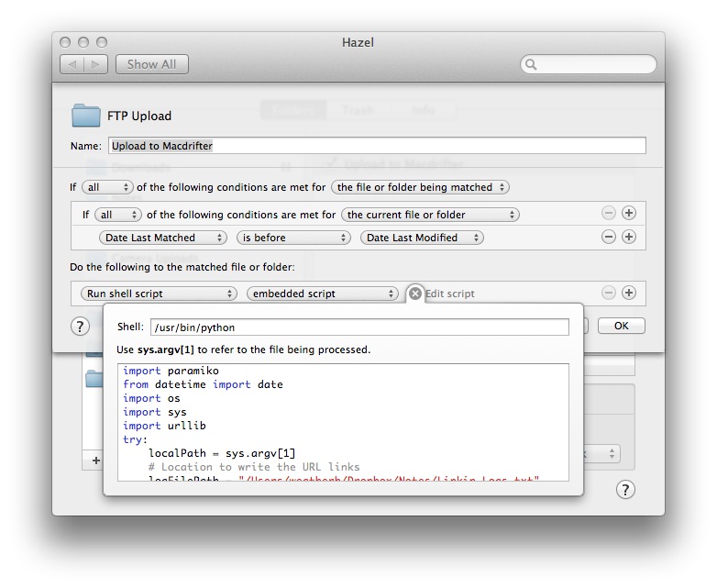Viewport: 717px width, 588px height.
Task: Click the 'Use sys.argv[1]' hint text
Action: [243, 349]
